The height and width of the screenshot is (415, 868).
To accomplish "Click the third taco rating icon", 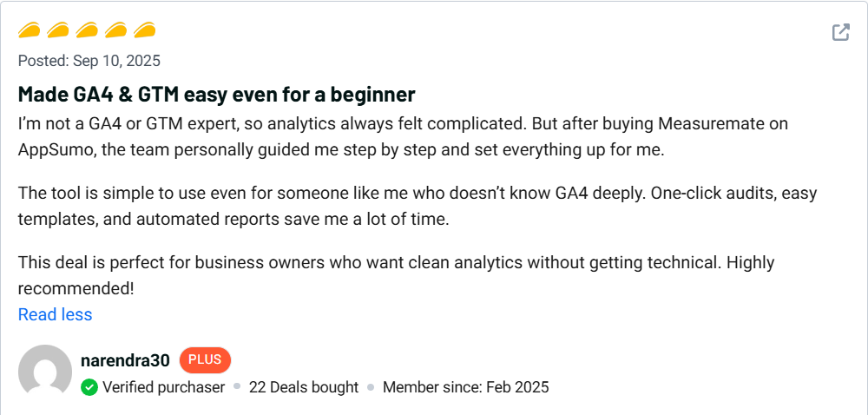I will click(x=87, y=31).
